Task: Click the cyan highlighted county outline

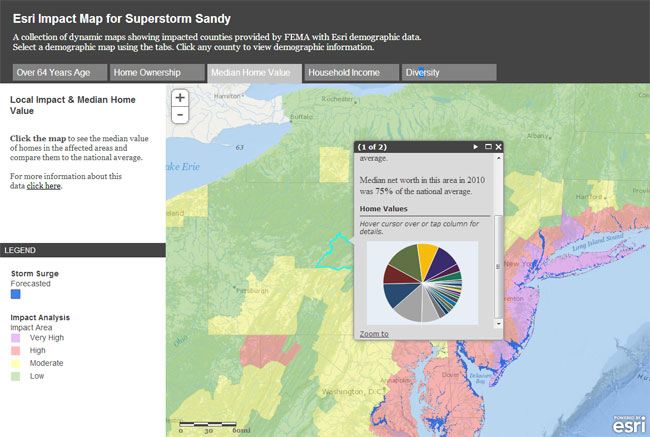Action: (x=335, y=254)
